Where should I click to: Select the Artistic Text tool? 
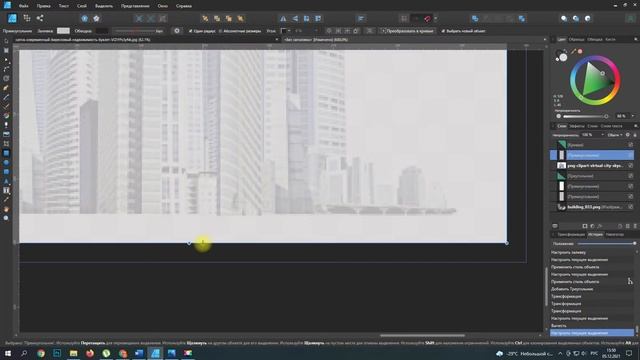[x=6, y=190]
